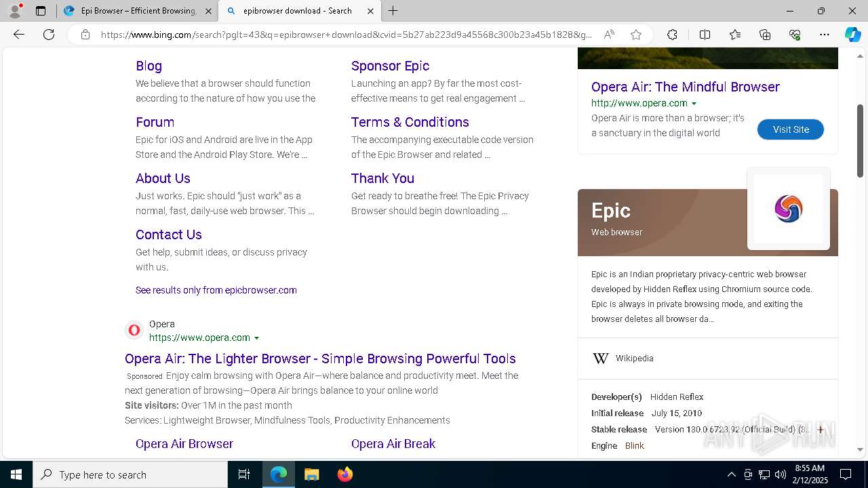The width and height of the screenshot is (868, 488).
Task: Open the About Us sitelink
Action: tap(163, 178)
